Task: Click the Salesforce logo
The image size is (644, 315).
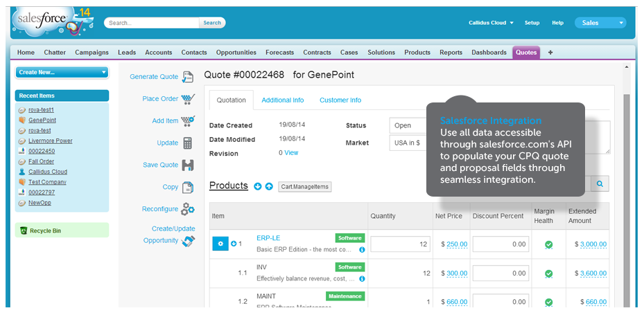Action: pos(53,22)
